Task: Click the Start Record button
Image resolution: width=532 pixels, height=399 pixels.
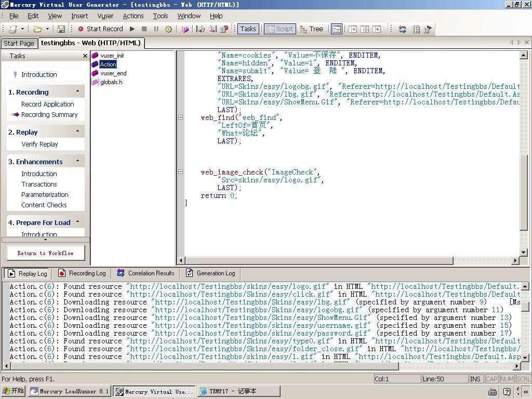Action: point(100,29)
